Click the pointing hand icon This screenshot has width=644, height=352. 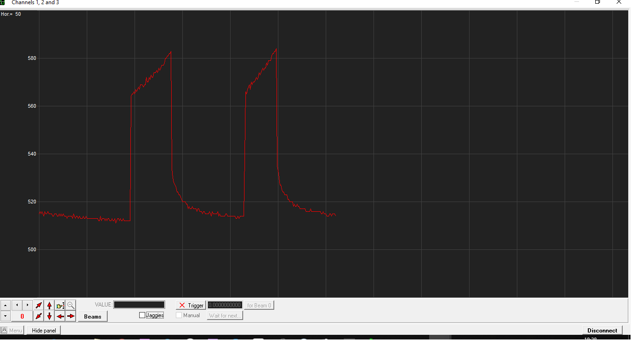(60, 306)
